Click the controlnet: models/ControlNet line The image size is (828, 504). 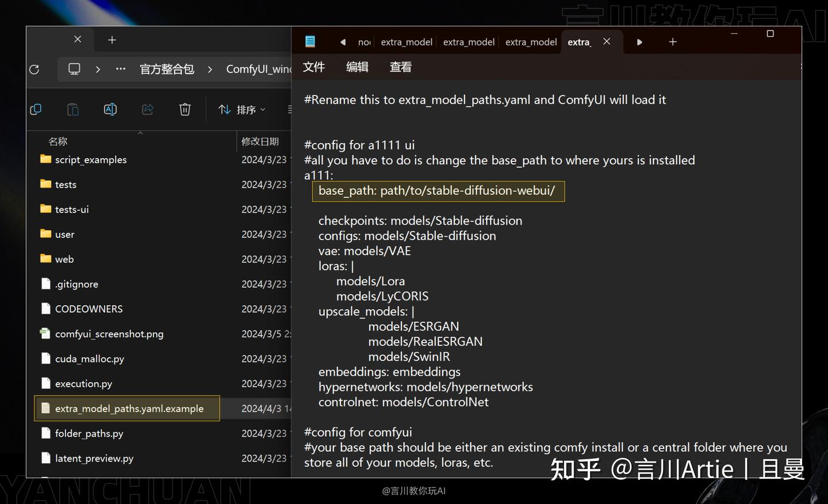point(404,402)
